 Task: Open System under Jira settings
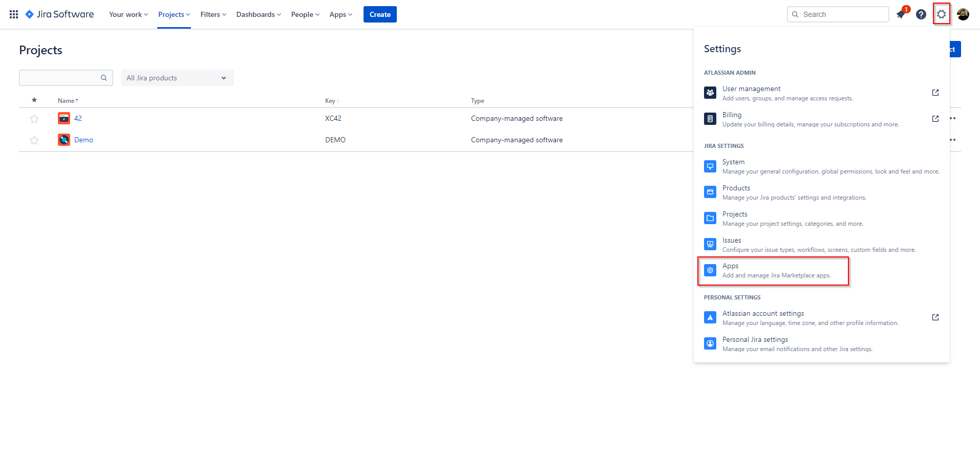733,162
